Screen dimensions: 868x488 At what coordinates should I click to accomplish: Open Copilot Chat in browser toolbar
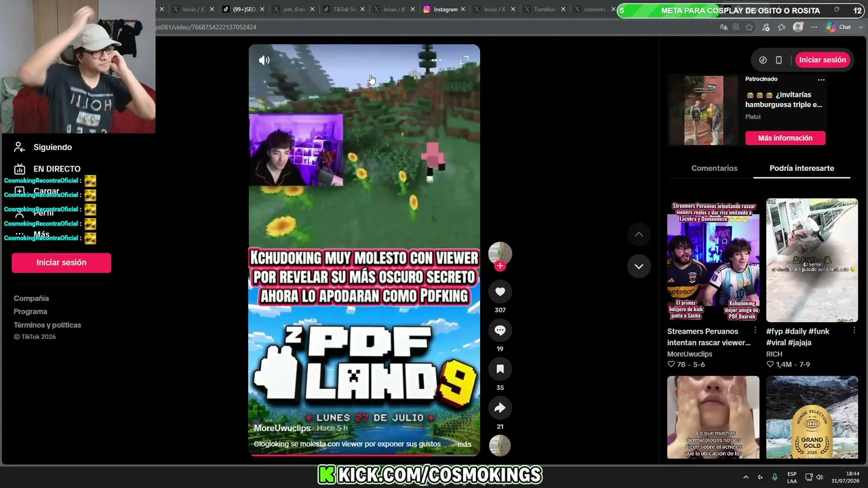coord(839,27)
